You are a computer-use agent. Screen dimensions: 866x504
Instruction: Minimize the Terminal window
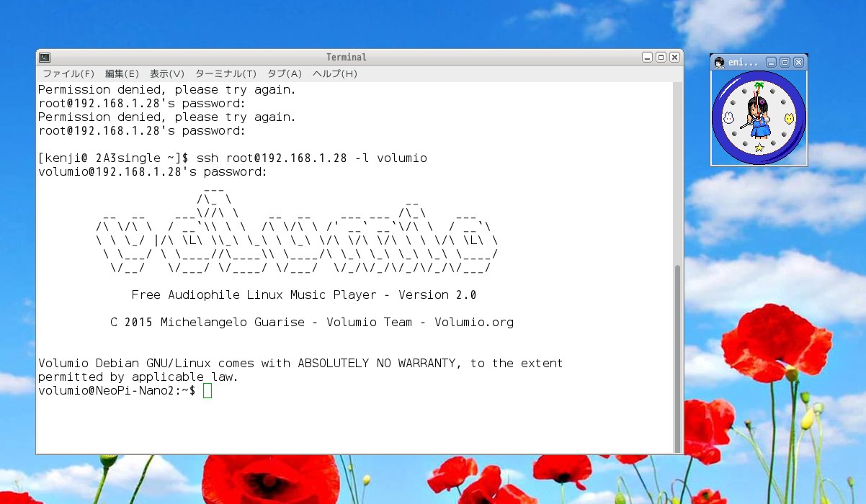point(647,58)
